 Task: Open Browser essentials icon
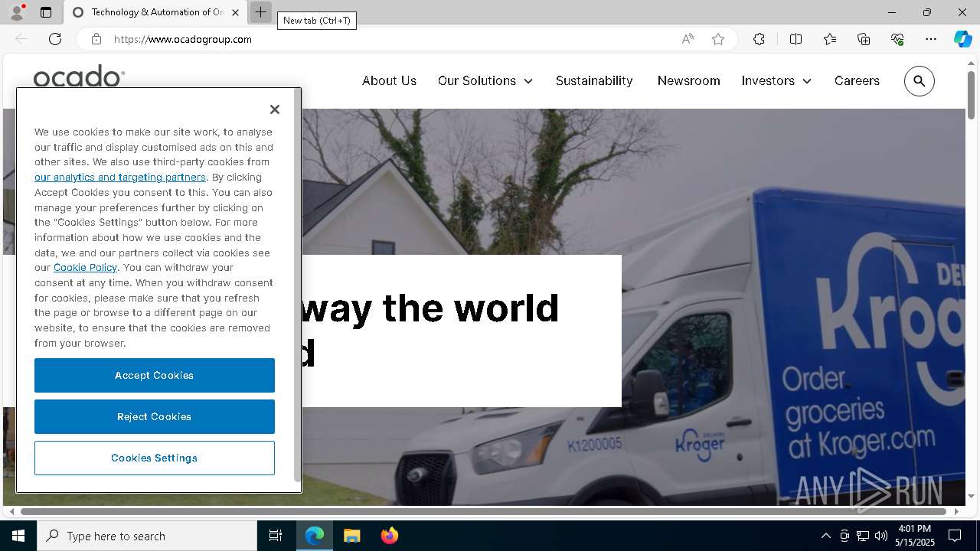(897, 39)
